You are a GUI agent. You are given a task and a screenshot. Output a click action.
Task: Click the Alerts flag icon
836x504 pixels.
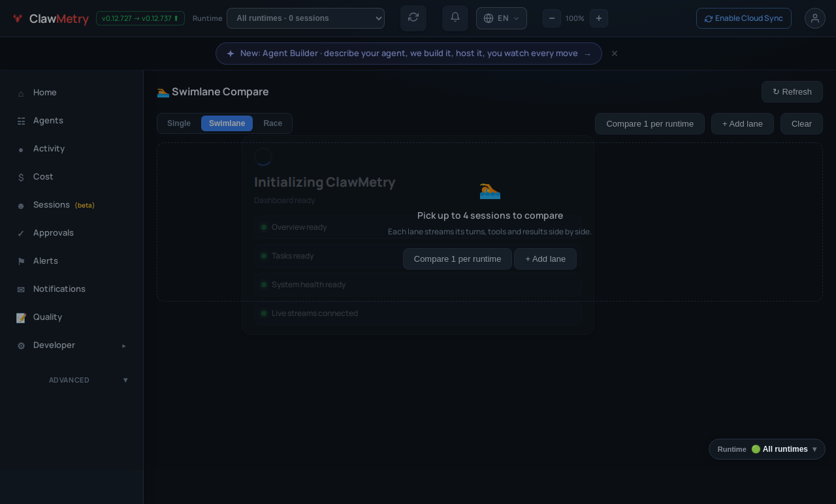point(21,262)
